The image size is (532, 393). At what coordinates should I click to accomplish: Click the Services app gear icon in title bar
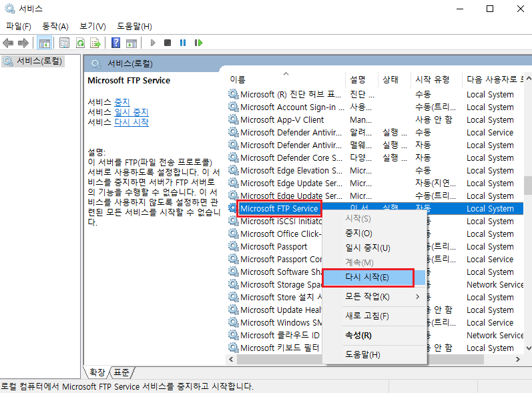[x=10, y=9]
